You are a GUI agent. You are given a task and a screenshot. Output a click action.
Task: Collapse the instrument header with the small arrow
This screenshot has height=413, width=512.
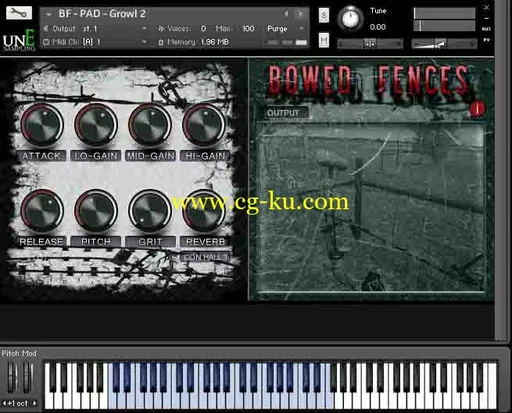click(x=49, y=14)
